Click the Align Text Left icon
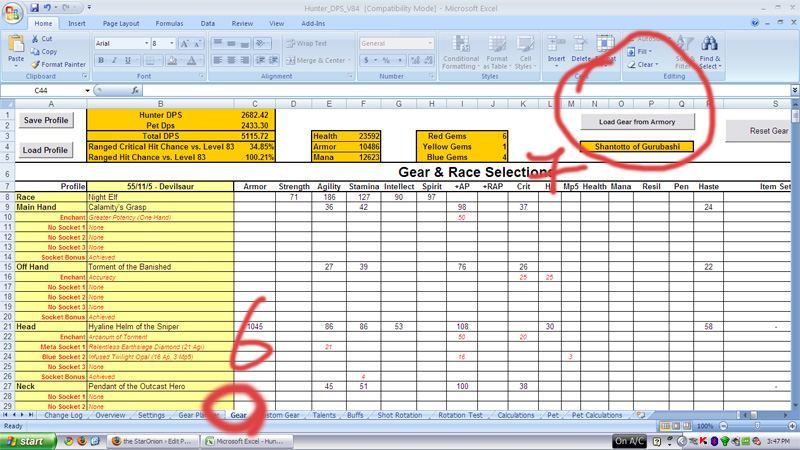Viewport: 800px width, 450px height. 217,60
